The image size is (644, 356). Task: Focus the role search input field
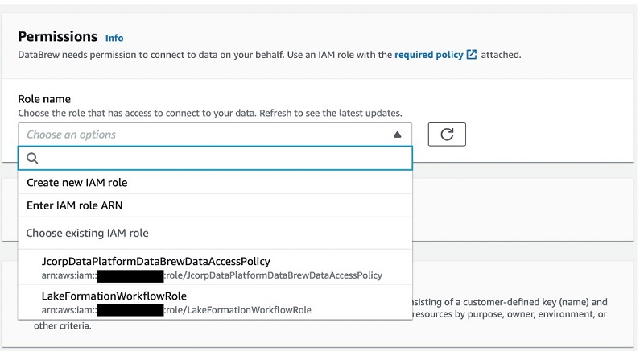tap(215, 158)
